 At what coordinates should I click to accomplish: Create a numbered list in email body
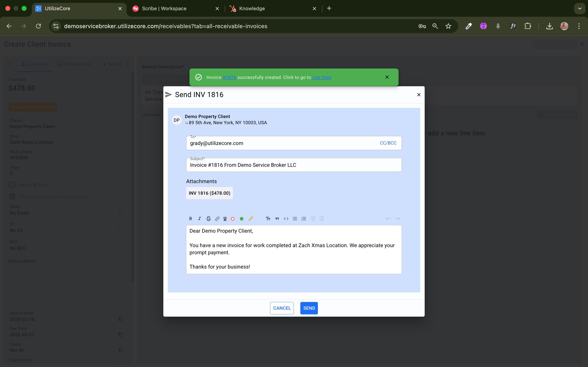pyautogui.click(x=304, y=218)
